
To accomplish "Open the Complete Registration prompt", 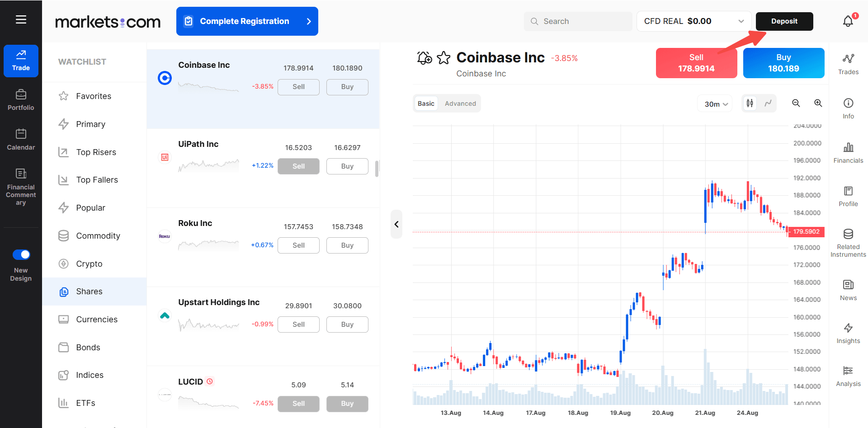I will 247,21.
